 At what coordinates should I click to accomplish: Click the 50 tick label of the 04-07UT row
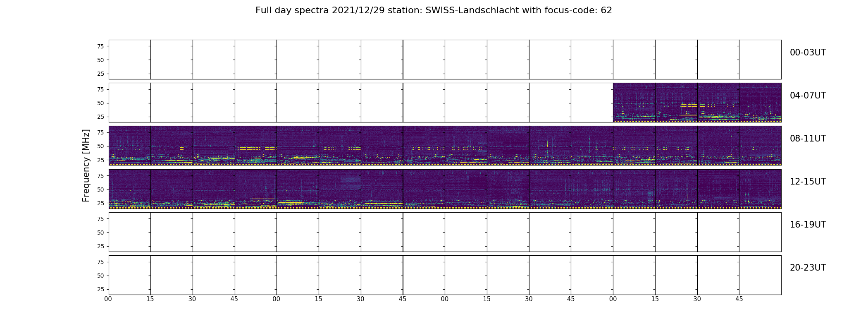(x=100, y=103)
